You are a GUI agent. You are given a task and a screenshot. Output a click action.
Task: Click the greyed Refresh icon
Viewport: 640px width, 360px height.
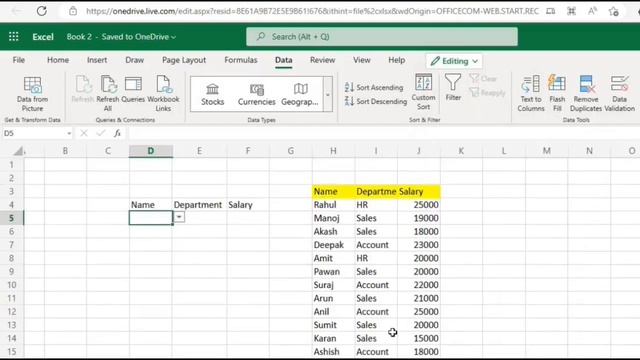point(83,84)
